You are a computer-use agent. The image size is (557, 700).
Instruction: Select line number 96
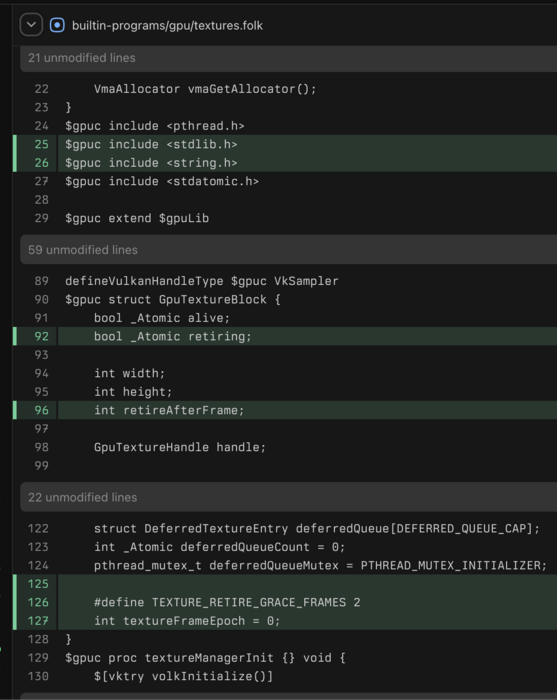coord(42,410)
